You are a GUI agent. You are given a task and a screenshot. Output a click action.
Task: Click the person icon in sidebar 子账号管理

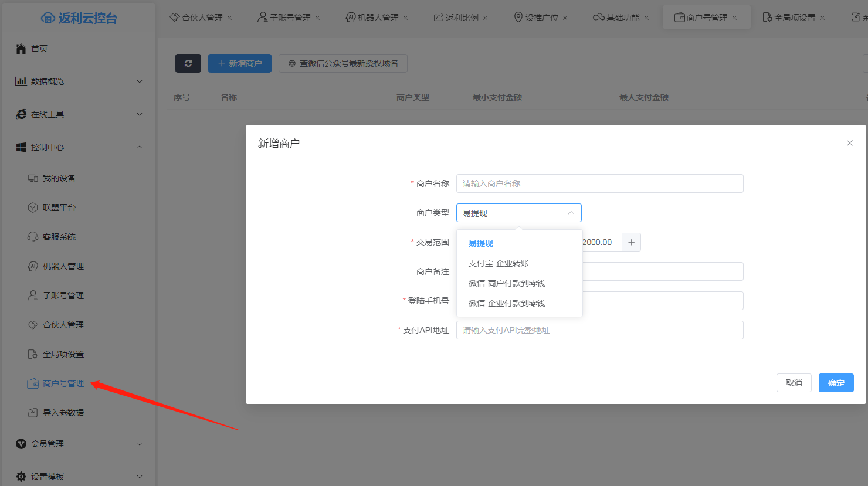[x=33, y=295]
